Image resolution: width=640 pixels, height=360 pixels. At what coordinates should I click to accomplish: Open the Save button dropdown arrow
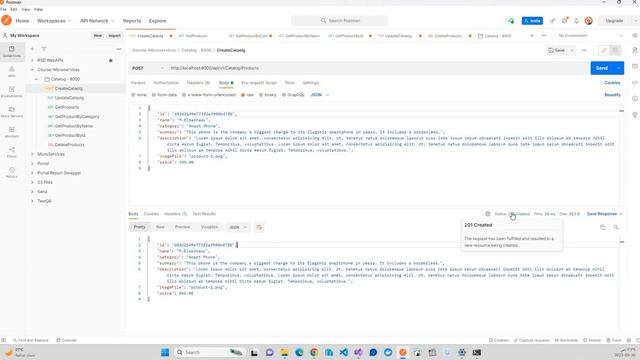point(572,50)
